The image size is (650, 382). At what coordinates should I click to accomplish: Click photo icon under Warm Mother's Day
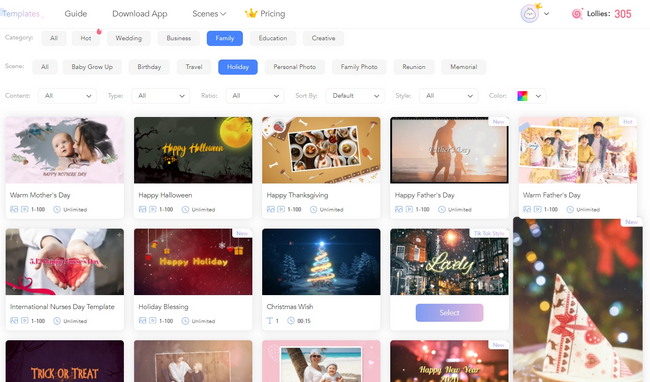click(x=14, y=210)
